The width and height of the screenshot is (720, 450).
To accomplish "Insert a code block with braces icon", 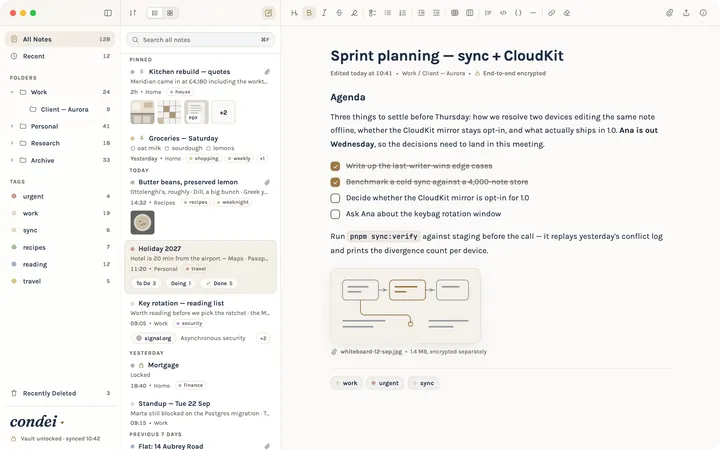I will coord(518,13).
